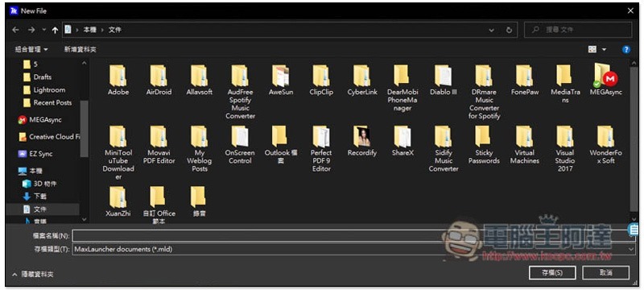The image size is (644, 290).
Task: Change view with the view icon
Action: coord(592,49)
